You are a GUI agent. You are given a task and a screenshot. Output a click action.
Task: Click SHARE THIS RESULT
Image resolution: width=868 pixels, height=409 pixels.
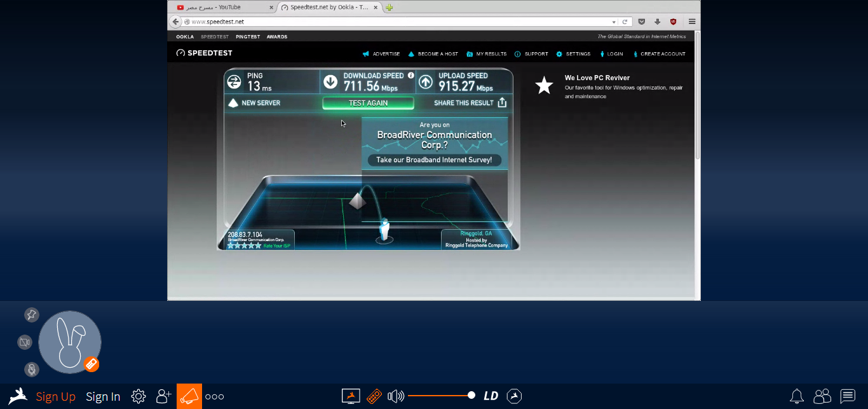(470, 102)
